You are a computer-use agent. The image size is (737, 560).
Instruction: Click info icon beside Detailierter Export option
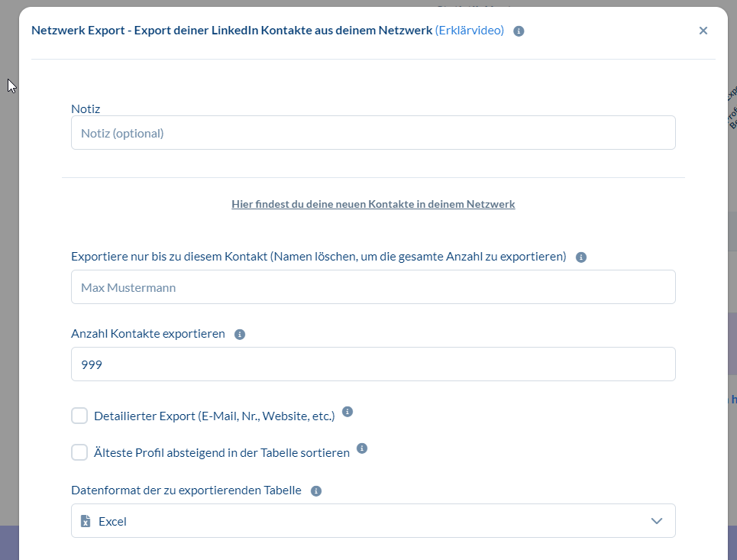[x=347, y=412]
